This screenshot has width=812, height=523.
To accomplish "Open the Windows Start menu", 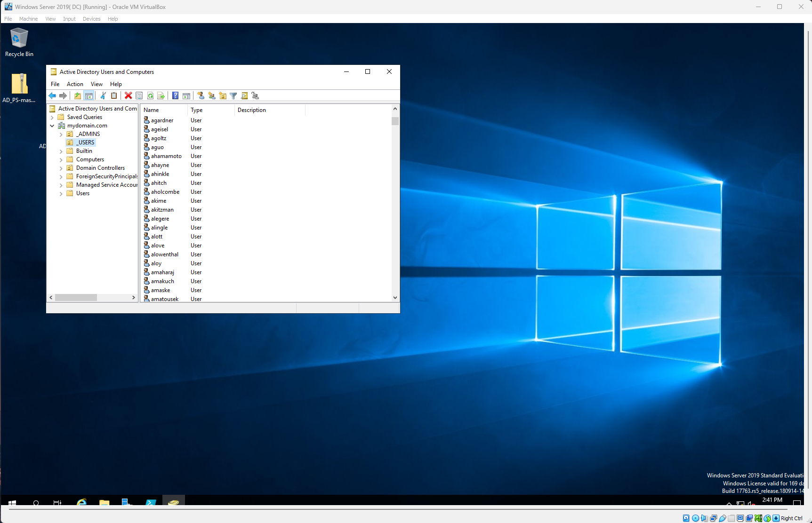I will 12,502.
